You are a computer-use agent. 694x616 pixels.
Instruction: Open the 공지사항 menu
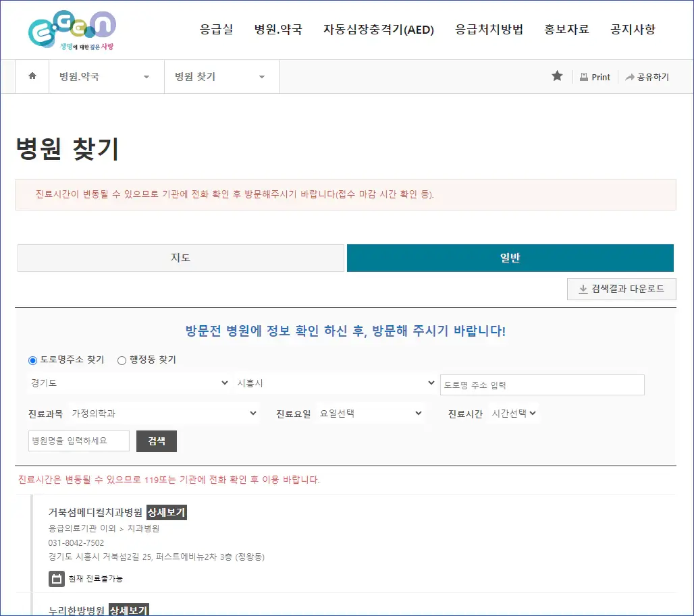(632, 30)
